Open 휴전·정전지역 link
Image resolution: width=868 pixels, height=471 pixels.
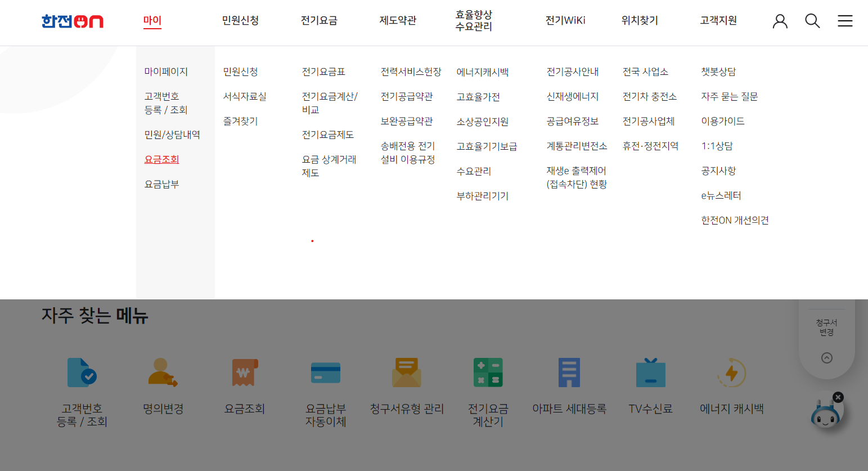[650, 146]
